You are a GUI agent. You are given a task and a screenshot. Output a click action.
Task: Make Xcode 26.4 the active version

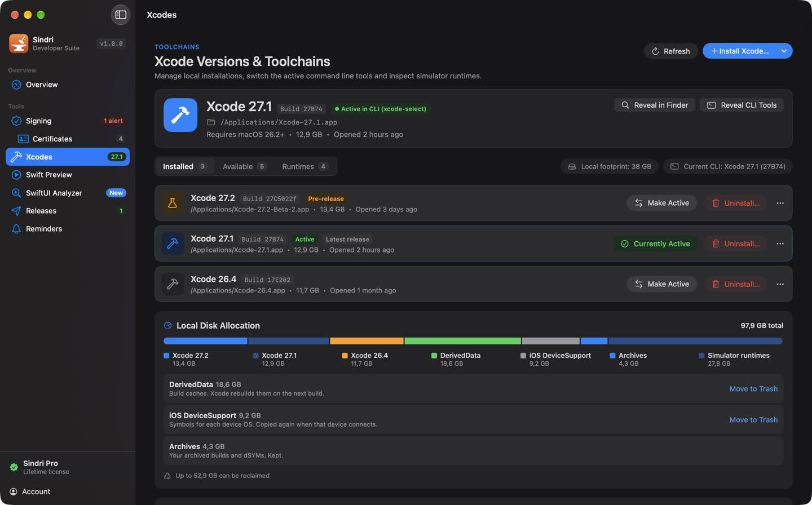click(661, 284)
